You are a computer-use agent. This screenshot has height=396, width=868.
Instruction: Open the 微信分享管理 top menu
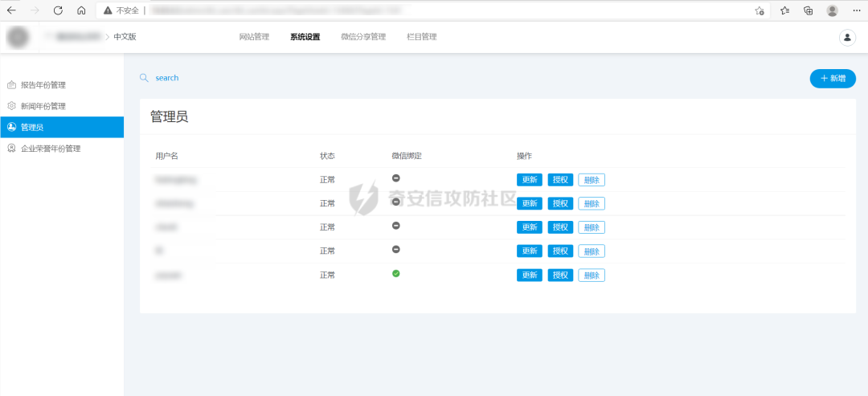point(363,37)
